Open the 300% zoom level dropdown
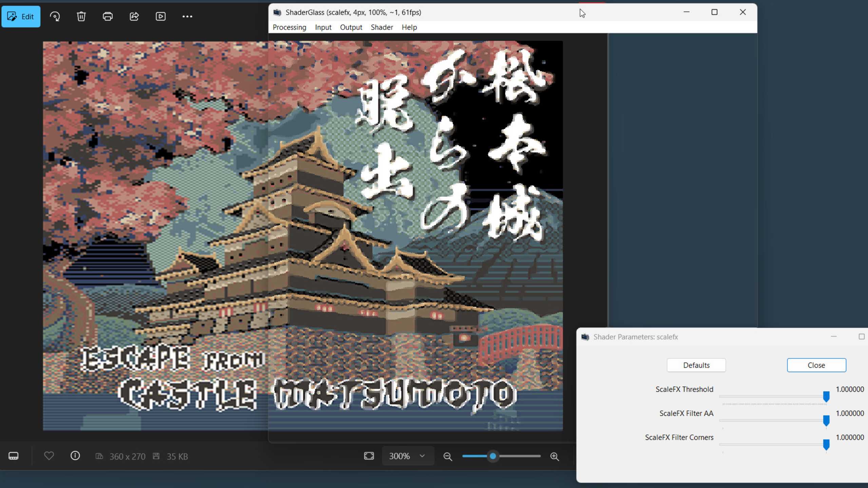Image resolution: width=868 pixels, height=488 pixels. (x=407, y=456)
